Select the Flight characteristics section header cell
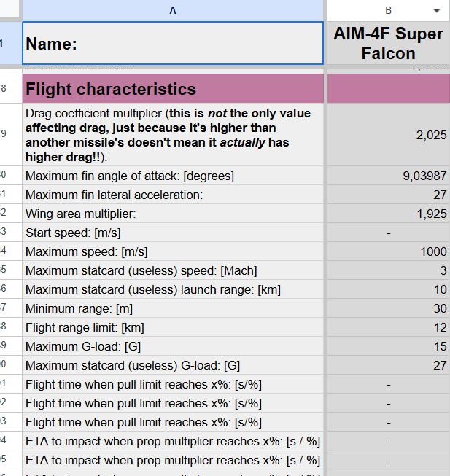The image size is (450, 476). (x=172, y=89)
